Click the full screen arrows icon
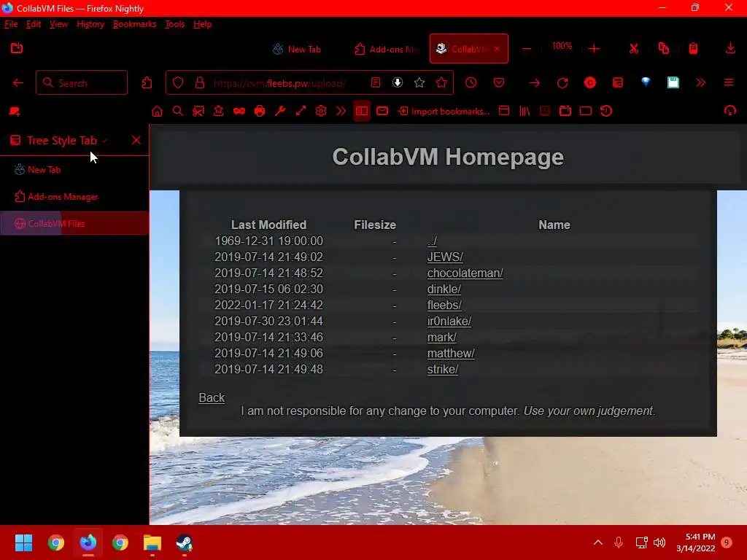747x560 pixels. coord(301,112)
